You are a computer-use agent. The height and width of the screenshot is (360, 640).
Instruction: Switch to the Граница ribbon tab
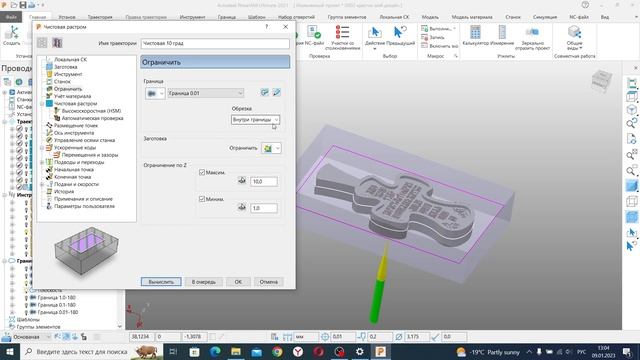[227, 17]
